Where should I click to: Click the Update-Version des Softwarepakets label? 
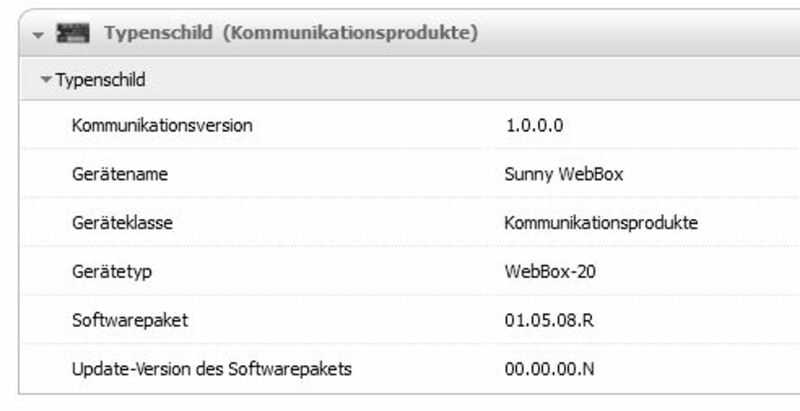[x=211, y=369]
